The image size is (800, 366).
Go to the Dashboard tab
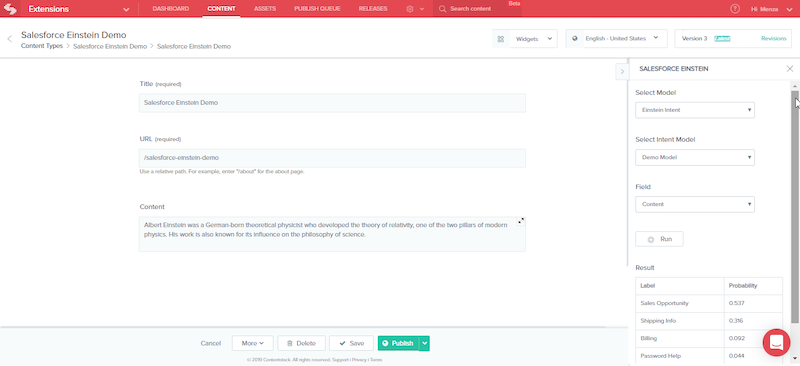pos(170,9)
